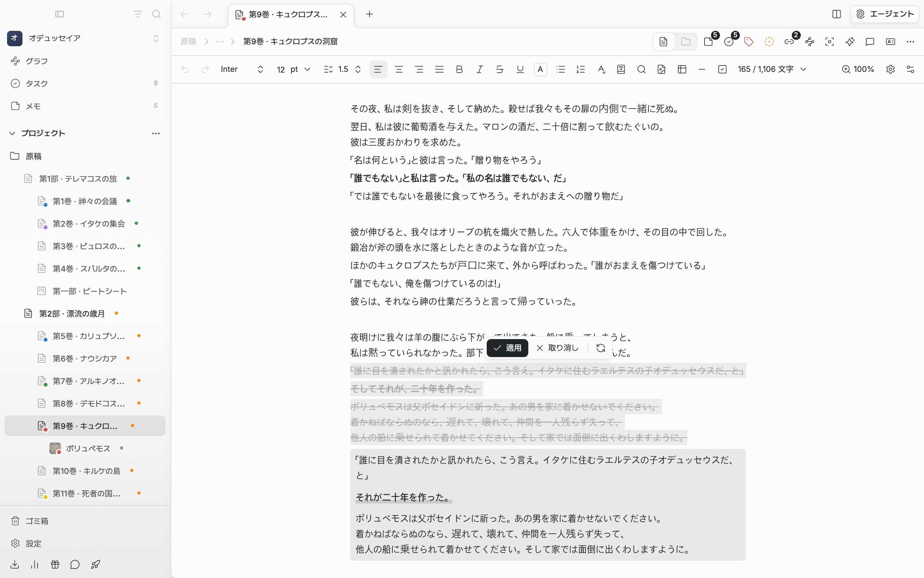Open the import/download icon at bottom
924x578 pixels.
tap(15, 564)
